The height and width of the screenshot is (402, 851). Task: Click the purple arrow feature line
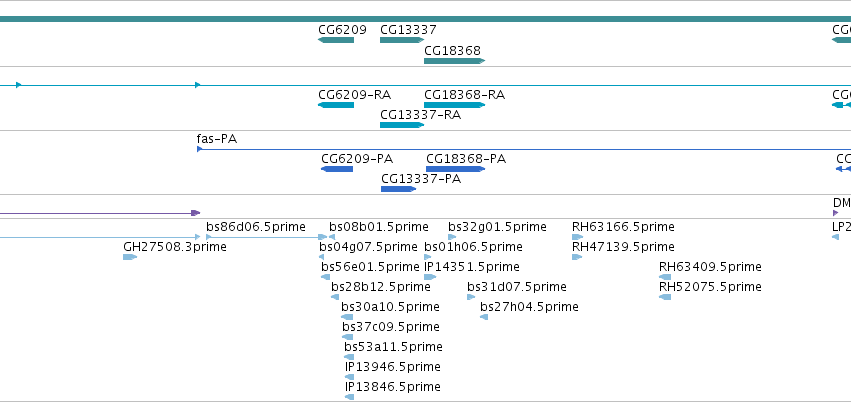tap(100, 213)
